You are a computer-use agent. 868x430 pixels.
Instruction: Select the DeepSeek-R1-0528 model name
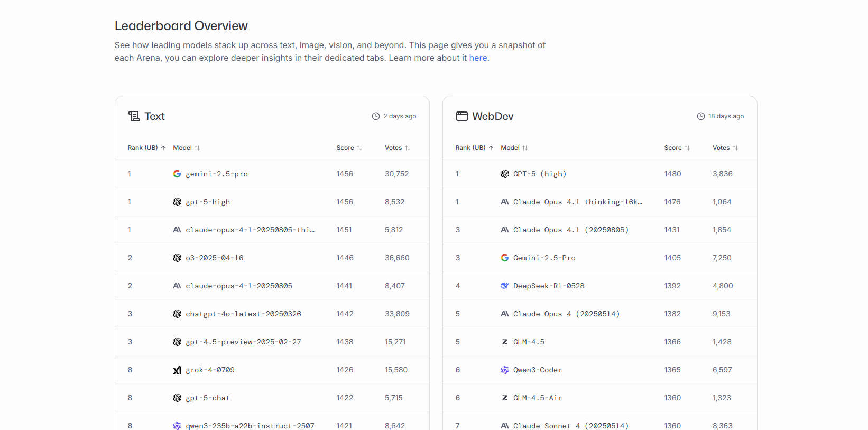tap(549, 286)
